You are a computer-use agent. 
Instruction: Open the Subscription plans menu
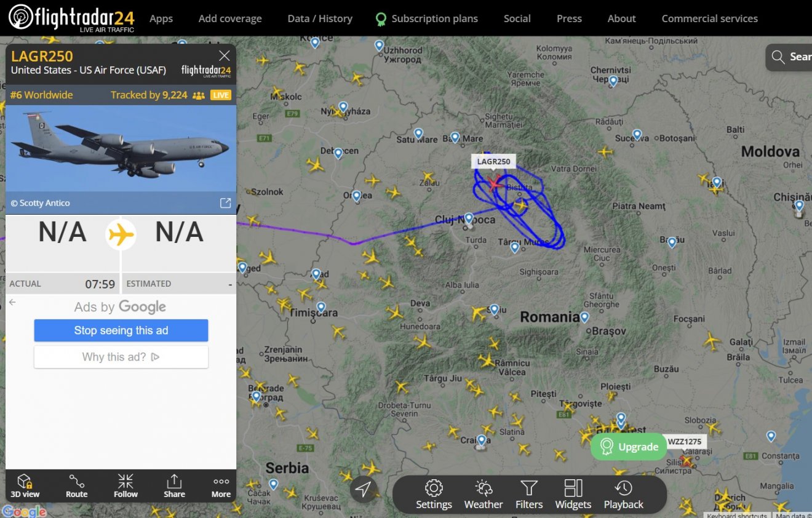tap(427, 18)
